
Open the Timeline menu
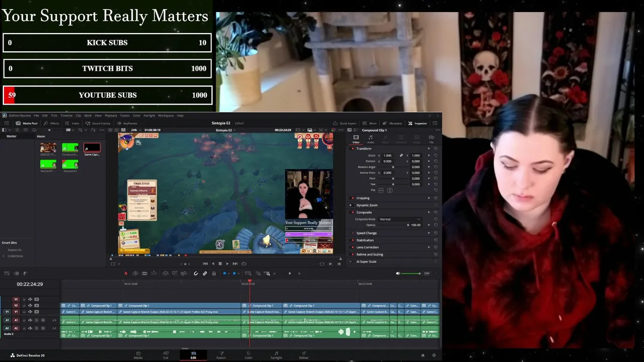click(66, 116)
